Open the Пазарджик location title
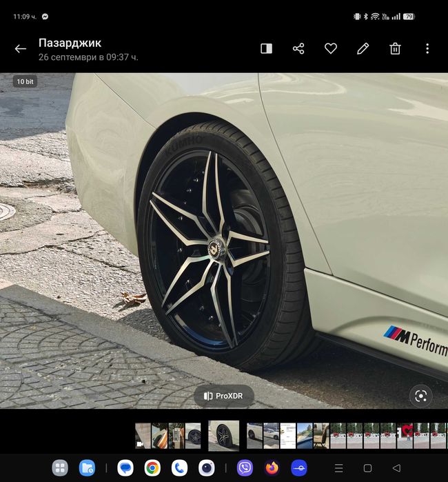 70,43
